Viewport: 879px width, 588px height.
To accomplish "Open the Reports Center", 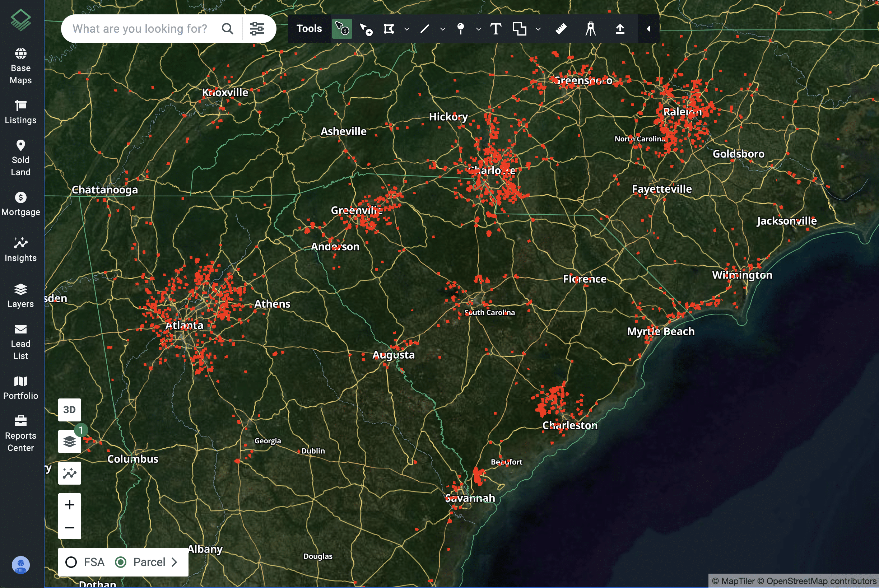I will pyautogui.click(x=20, y=432).
